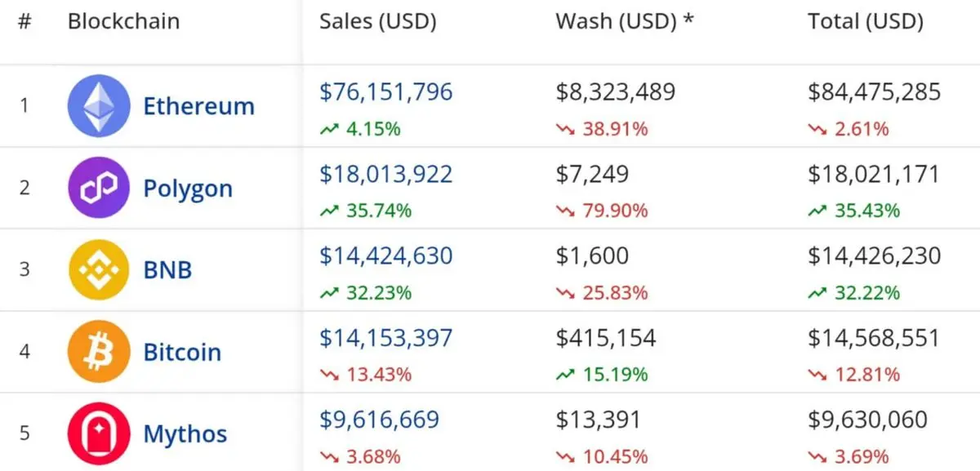Image resolution: width=980 pixels, height=471 pixels.
Task: Open the Ethereum blockchain link
Action: (x=198, y=106)
